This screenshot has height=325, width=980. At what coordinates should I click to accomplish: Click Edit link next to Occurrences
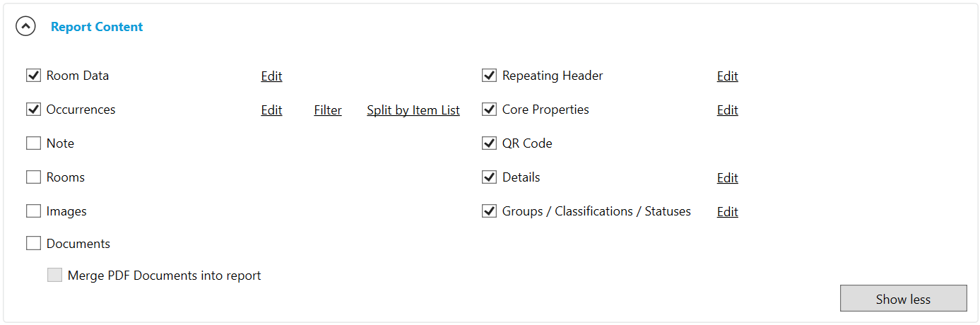tap(271, 110)
